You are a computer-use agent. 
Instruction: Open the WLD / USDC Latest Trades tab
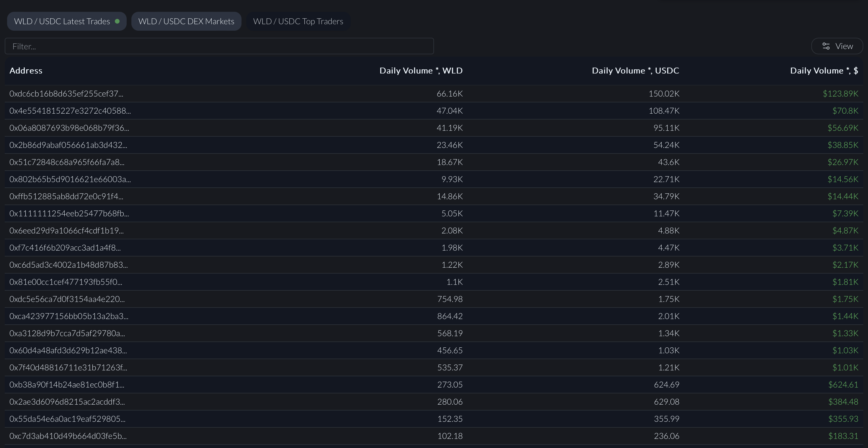67,21
